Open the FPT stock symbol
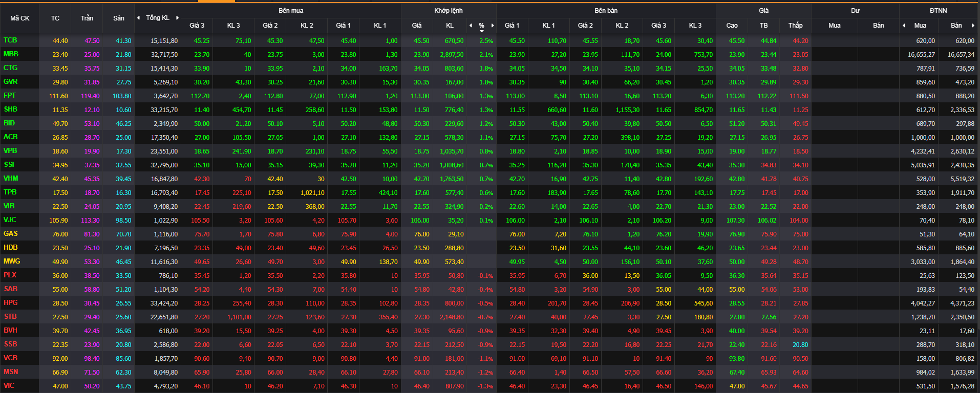The image size is (980, 393). point(10,96)
